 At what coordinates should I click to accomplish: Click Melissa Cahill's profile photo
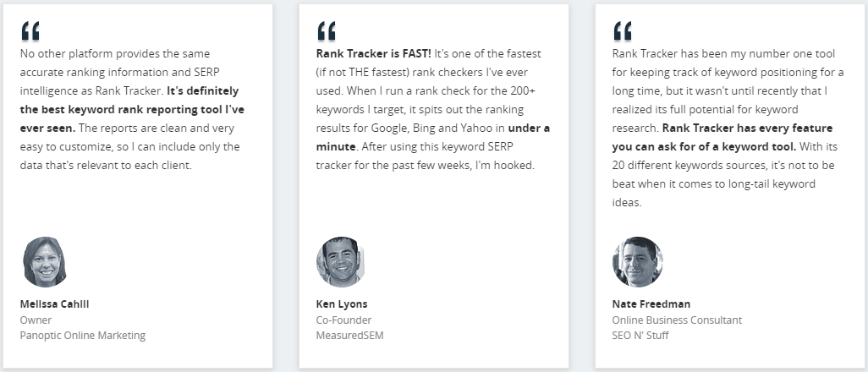pos(45,262)
